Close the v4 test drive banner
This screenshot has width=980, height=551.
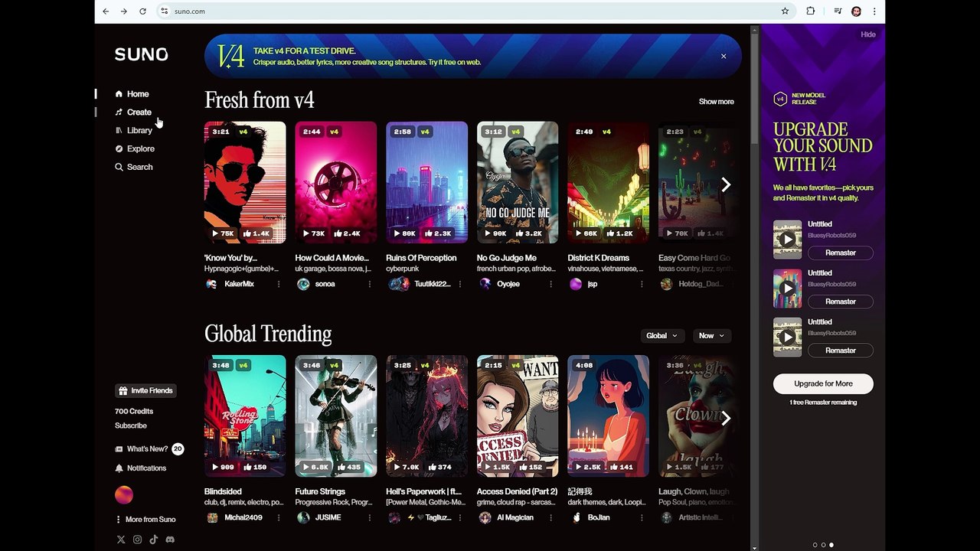pos(724,56)
